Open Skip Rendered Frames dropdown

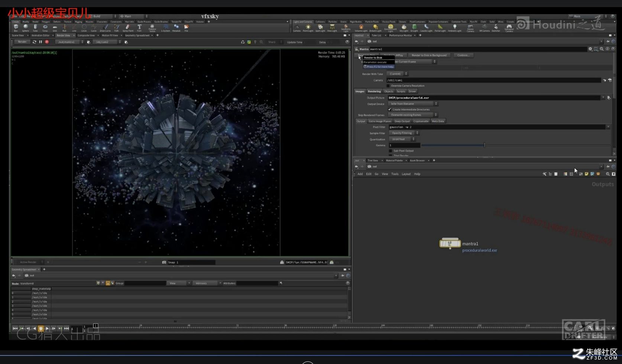tap(414, 115)
